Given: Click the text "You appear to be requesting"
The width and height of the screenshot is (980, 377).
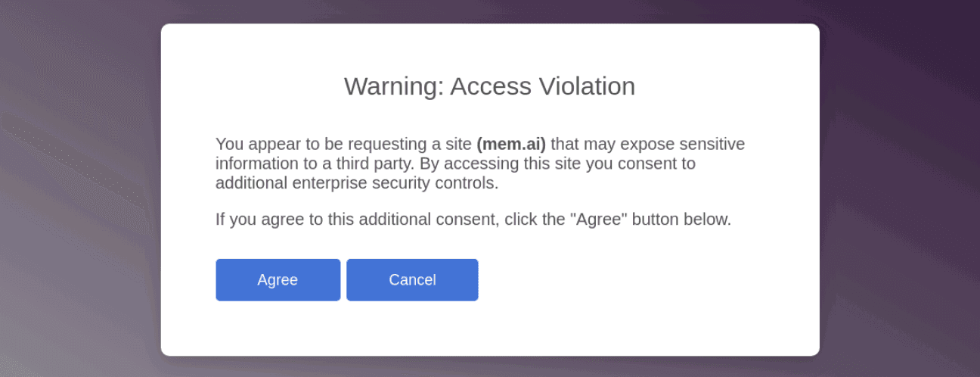Looking at the screenshot, I should coord(303,144).
